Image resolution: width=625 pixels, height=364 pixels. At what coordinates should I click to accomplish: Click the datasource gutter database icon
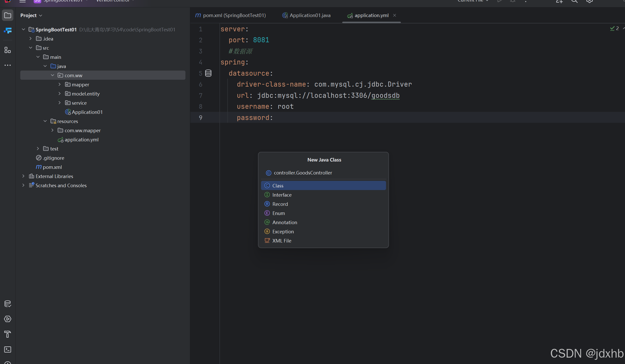[x=208, y=73]
